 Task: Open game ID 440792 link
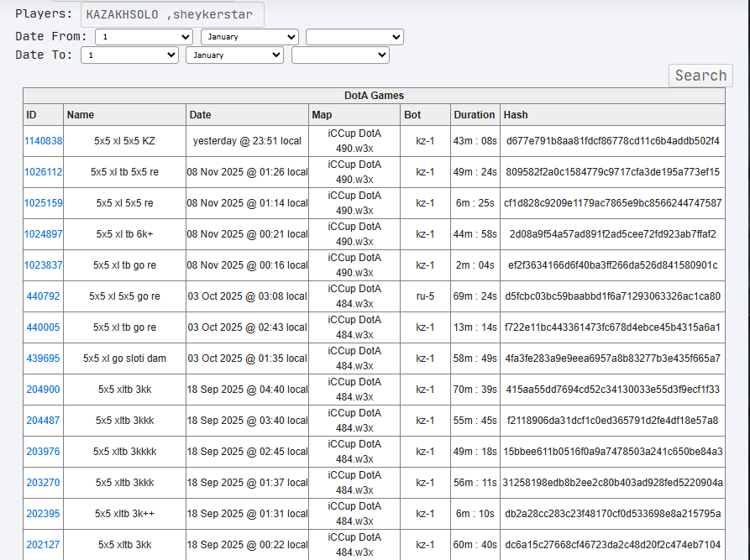43,296
